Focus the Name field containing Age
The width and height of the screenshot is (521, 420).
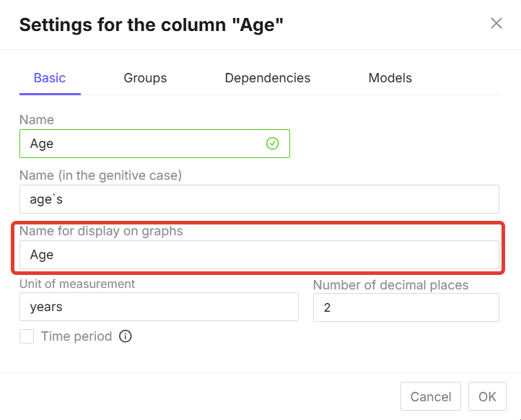point(144,144)
